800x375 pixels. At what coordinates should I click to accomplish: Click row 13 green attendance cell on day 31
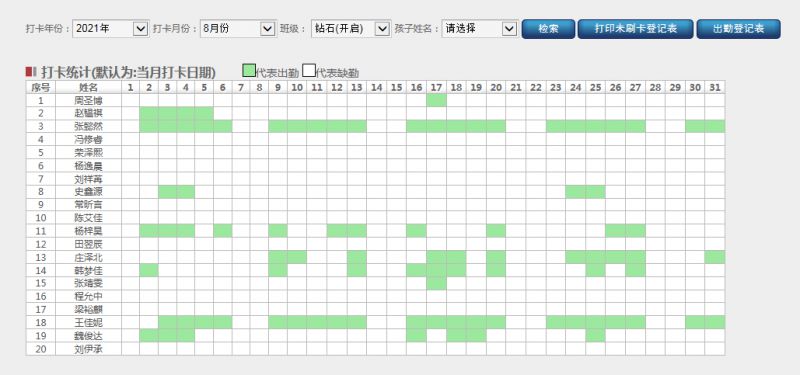[715, 257]
